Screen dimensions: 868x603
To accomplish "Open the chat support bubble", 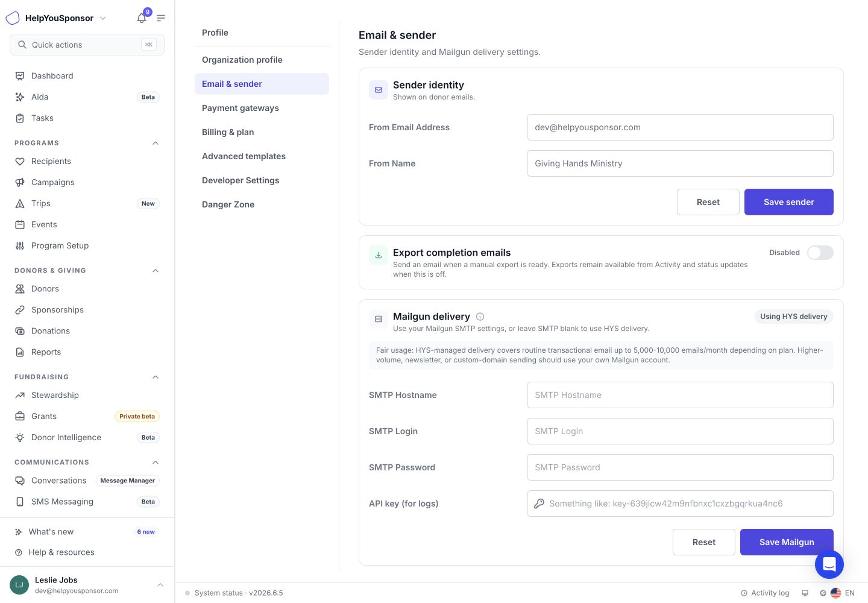I will 829,564.
